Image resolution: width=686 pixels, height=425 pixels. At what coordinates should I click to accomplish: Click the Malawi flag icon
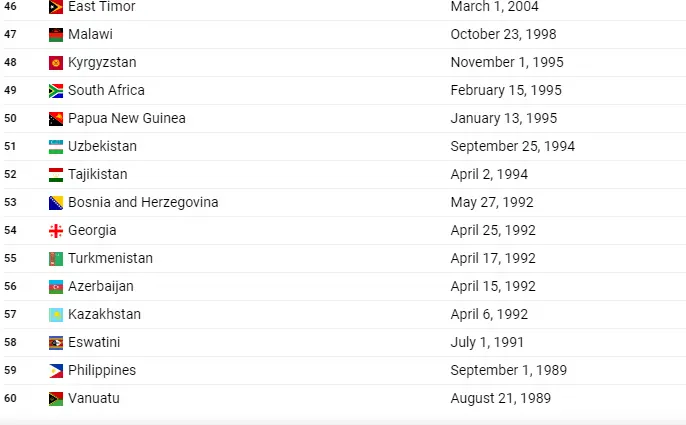point(56,35)
